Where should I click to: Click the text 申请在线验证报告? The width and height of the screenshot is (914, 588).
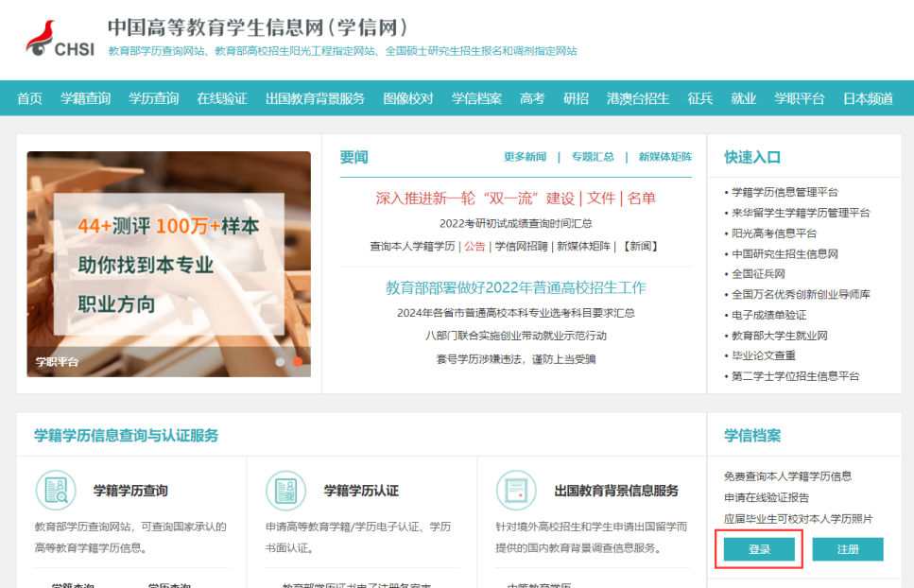(x=767, y=497)
